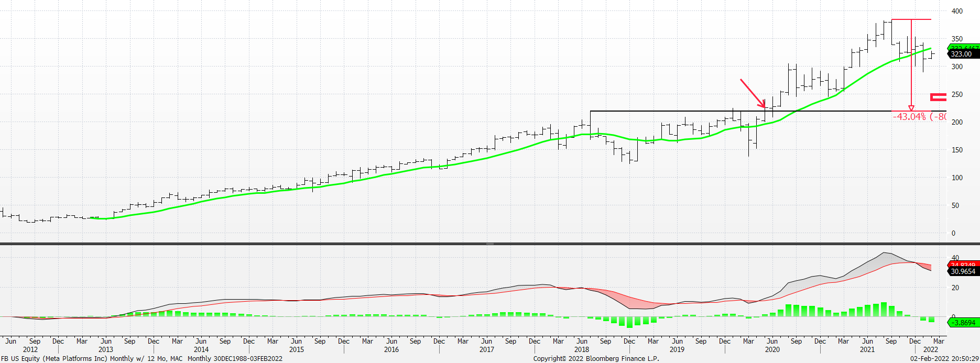Screen dimensions: 980x363
Task: Click the 200 price axis label
Action: [957, 122]
